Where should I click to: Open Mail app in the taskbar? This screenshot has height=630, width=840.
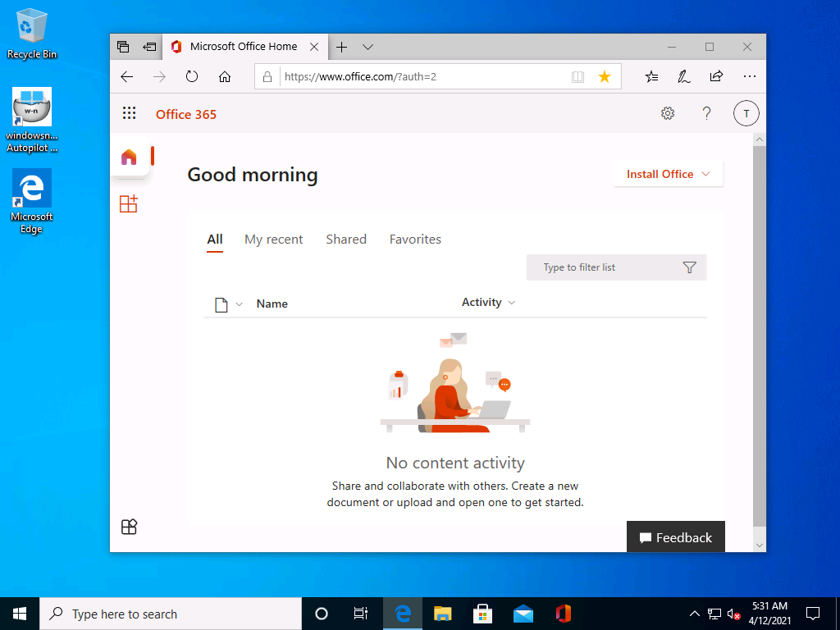[523, 614]
